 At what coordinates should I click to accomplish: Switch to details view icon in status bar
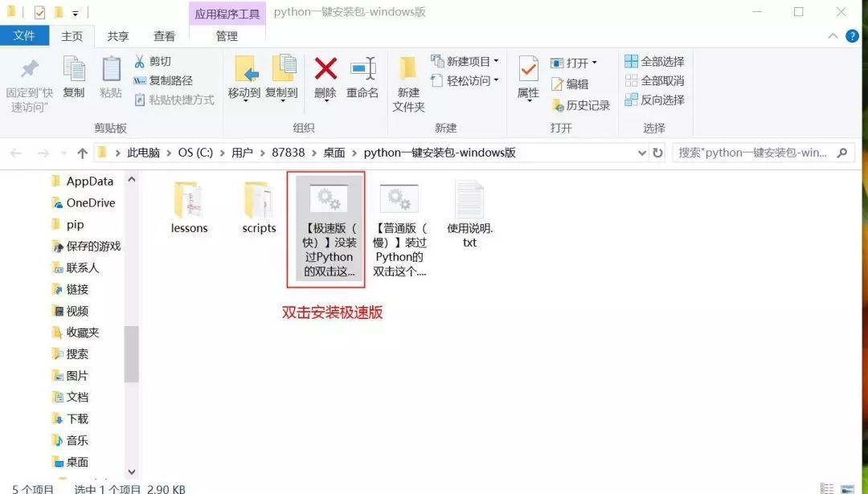828,489
